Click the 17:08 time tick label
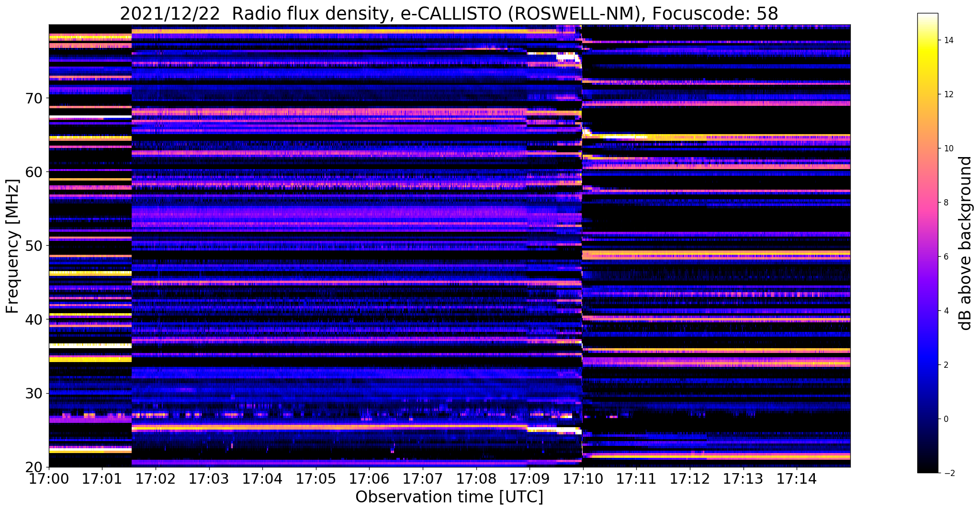The width and height of the screenshot is (980, 511). [476, 478]
